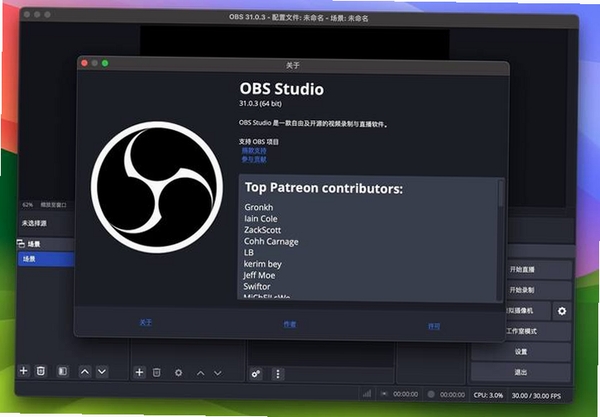The image size is (600, 417).
Task: Click the 支持 OBS 项目 label
Action: point(259,142)
